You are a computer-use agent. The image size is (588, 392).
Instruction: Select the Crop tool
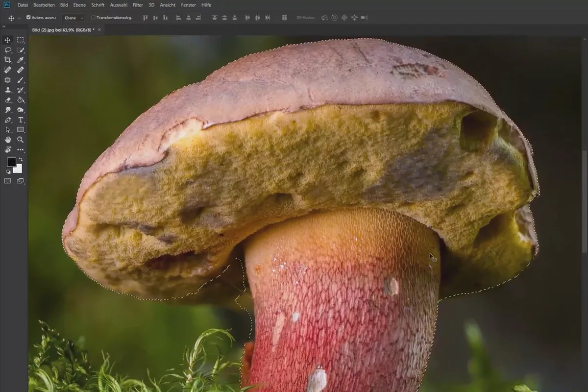click(8, 60)
